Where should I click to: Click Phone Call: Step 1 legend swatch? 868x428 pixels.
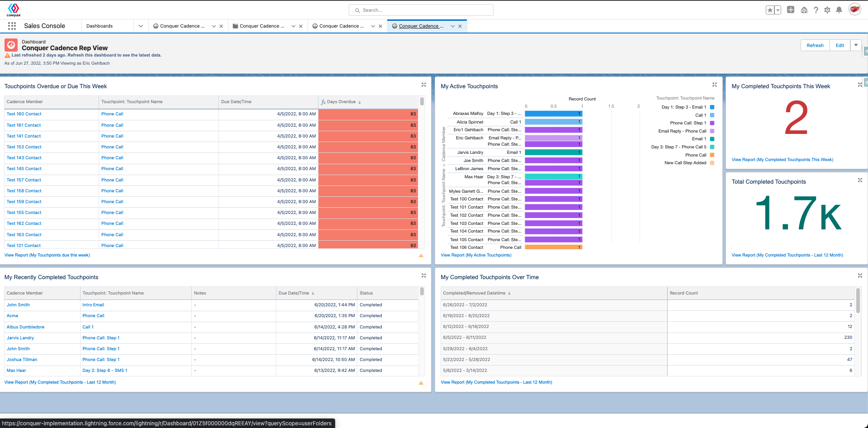click(x=712, y=123)
